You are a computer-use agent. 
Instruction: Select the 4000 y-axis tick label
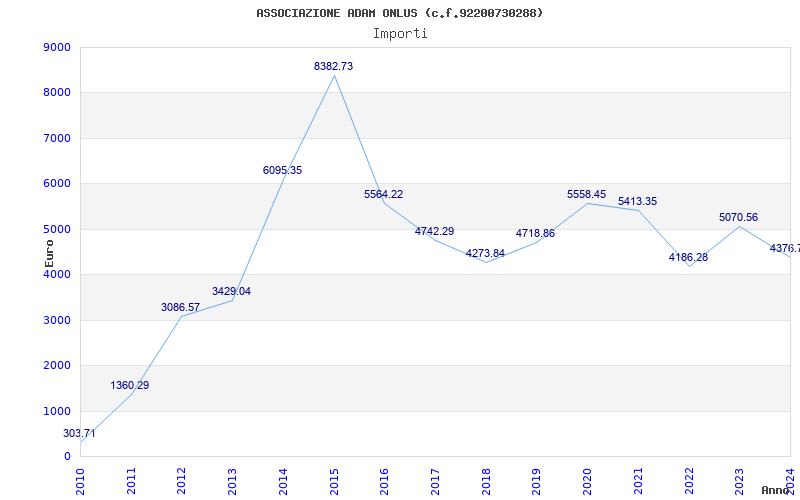click(x=57, y=274)
